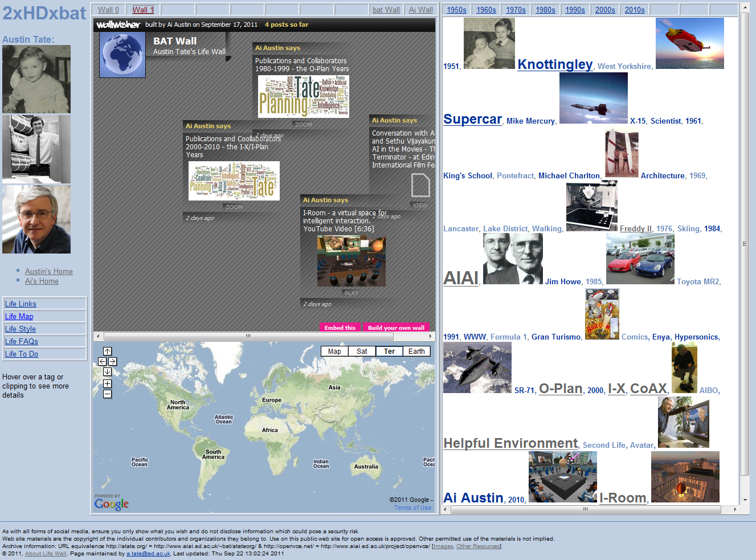This screenshot has height=560, width=756.
Task: Click the I-Room tag
Action: [x=623, y=498]
